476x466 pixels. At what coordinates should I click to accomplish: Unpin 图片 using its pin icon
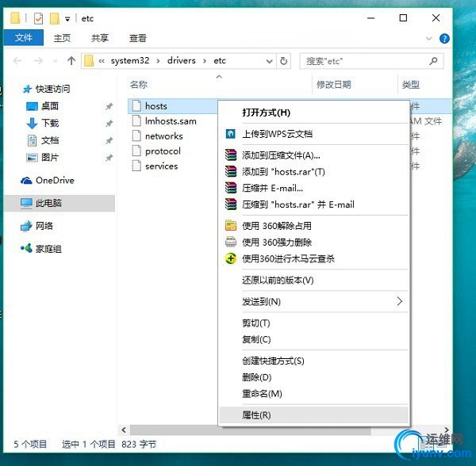109,158
